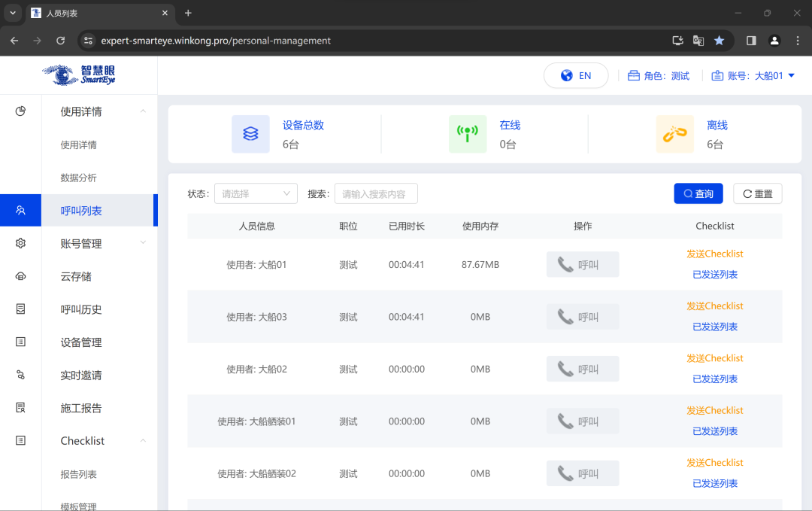
Task: Send Checklist to 大船02
Action: 715,358
